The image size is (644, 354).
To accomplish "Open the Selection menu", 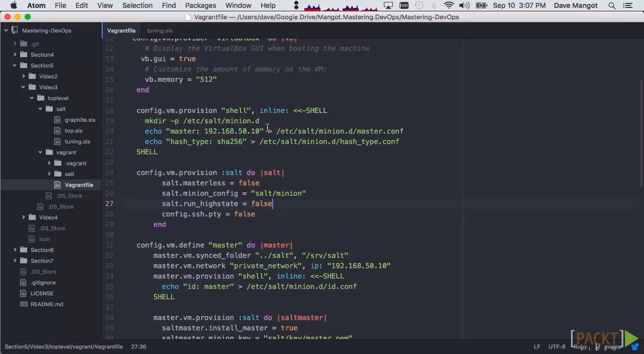I will pos(137,6).
